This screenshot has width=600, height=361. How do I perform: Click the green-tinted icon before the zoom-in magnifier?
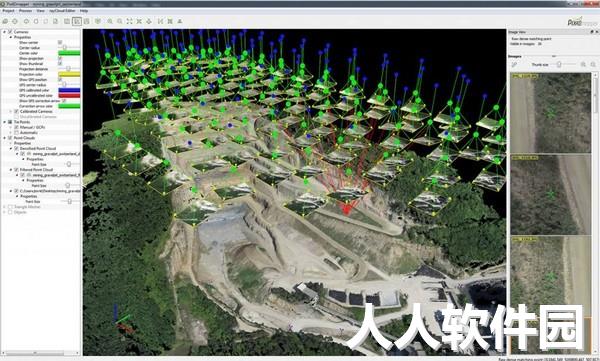pyautogui.click(x=98, y=21)
